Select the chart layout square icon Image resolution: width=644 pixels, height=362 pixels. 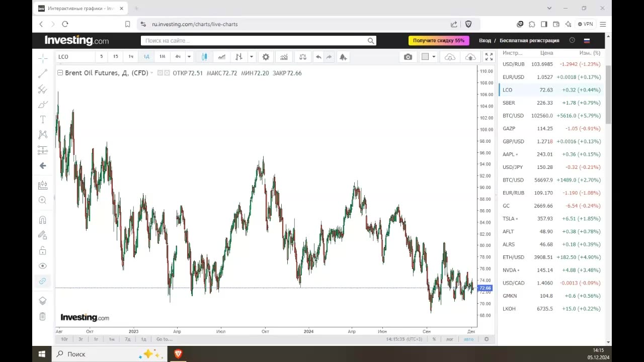point(425,57)
